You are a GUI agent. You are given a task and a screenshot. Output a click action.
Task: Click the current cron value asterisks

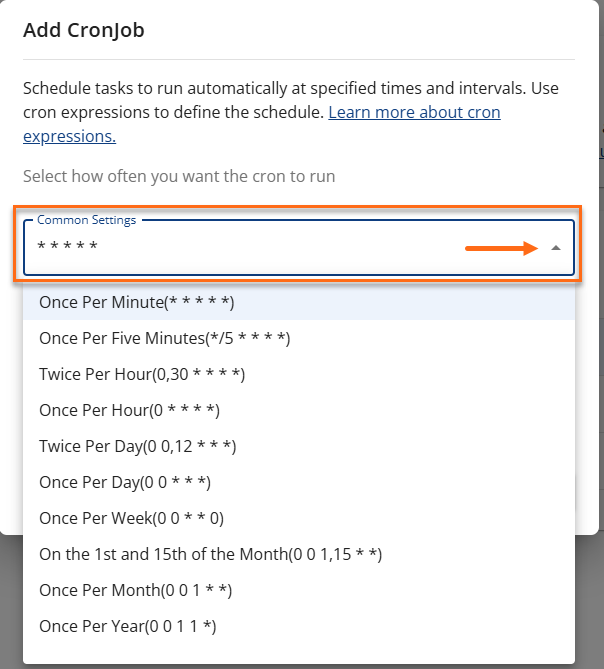click(x=67, y=246)
